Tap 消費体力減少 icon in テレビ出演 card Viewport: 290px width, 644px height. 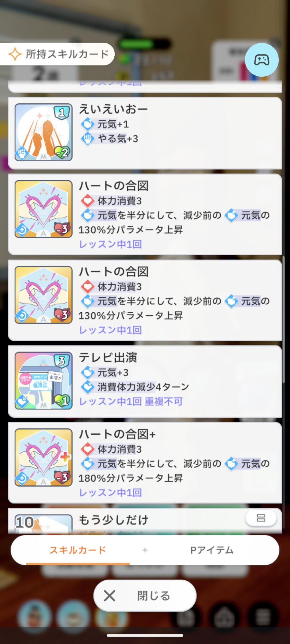click(x=87, y=387)
